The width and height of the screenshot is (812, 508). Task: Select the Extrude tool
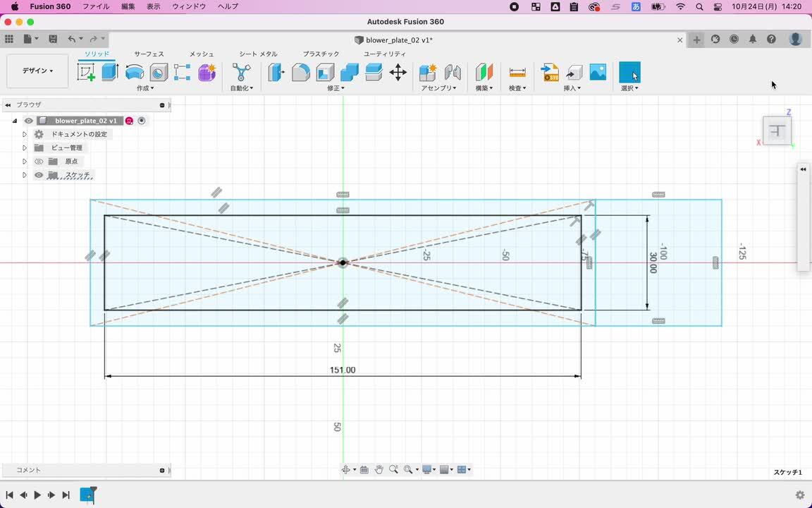click(x=110, y=72)
